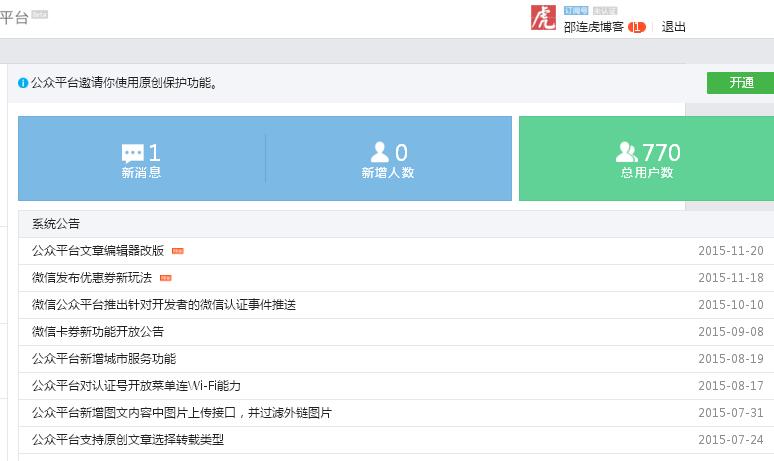
Task: Click the new tag beside 微信发布优惠券新玩法
Action: click(165, 278)
